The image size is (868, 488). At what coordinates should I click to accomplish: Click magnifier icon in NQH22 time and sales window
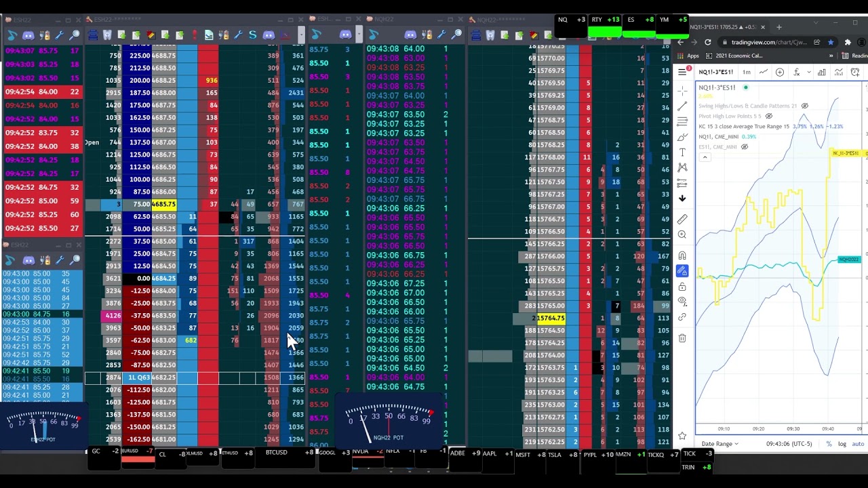tap(456, 35)
